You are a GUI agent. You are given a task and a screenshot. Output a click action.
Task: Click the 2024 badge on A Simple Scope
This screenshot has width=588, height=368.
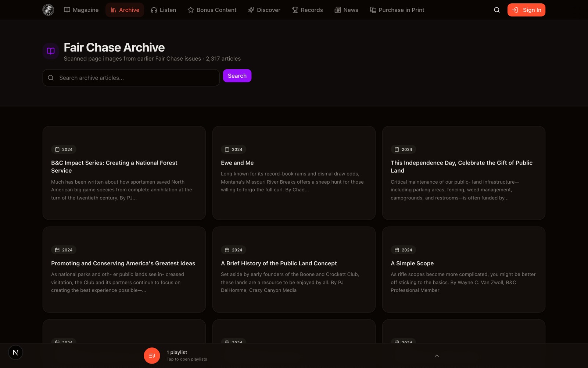(403, 250)
